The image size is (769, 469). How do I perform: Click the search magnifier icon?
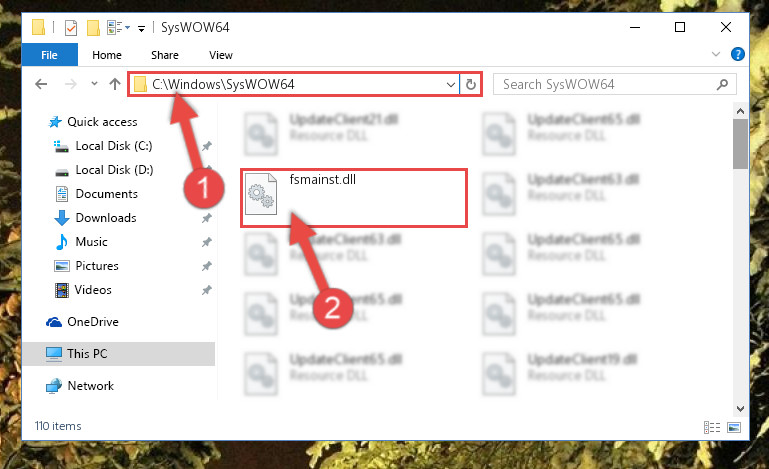click(x=722, y=84)
